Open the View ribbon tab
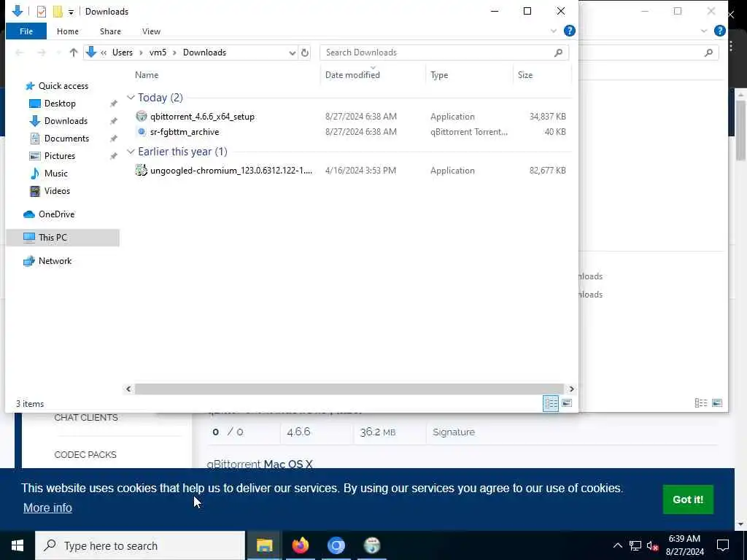The image size is (747, 560). click(151, 31)
